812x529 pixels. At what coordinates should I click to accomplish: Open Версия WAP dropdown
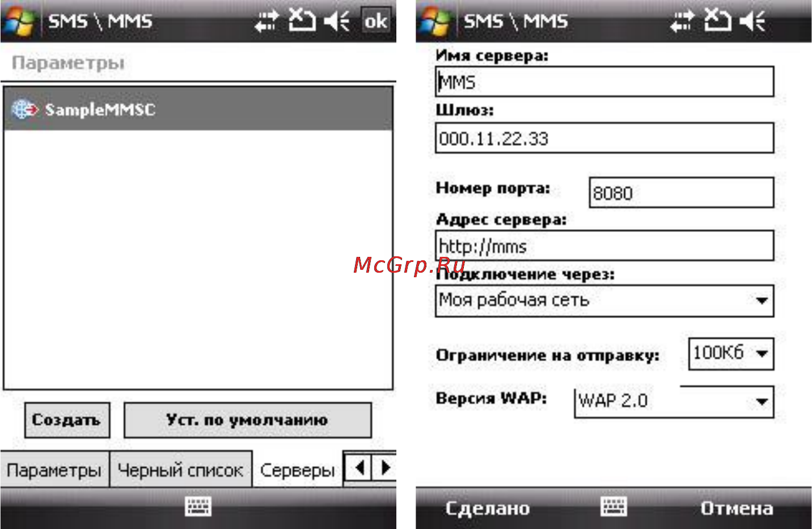674,402
